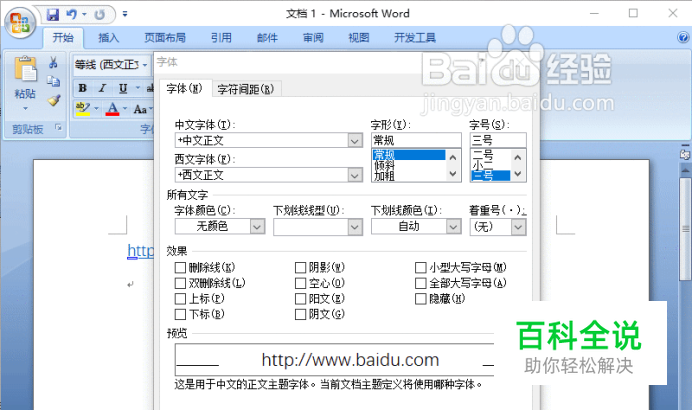
Task: Click the Change Case Aa icon
Action: [x=140, y=109]
